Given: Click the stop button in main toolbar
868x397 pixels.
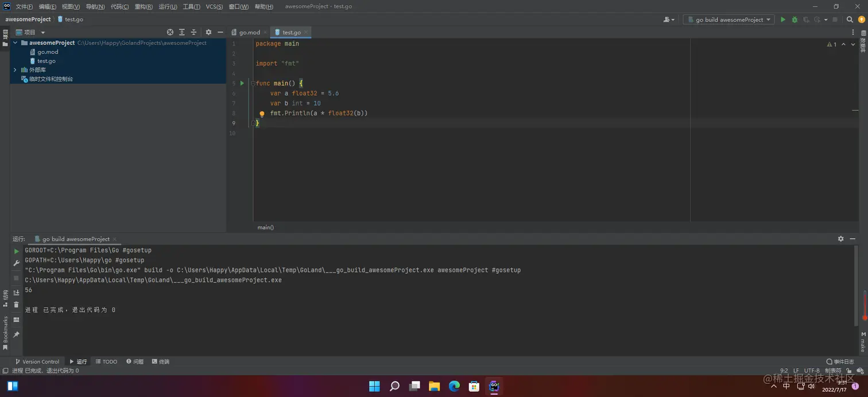Looking at the screenshot, I should [835, 20].
